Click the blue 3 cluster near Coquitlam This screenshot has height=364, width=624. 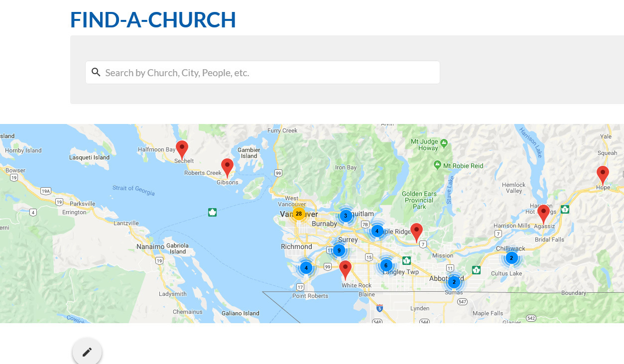click(346, 216)
